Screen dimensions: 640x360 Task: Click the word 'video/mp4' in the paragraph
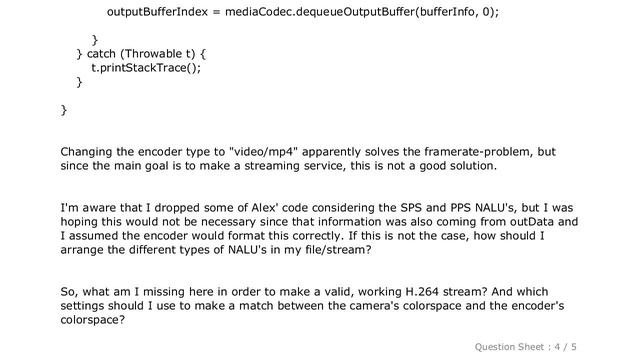(264, 152)
